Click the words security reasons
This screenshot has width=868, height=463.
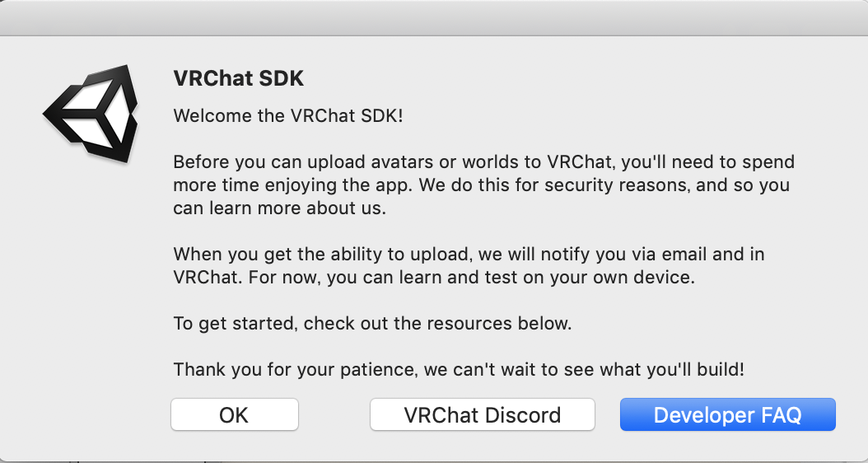tap(615, 185)
